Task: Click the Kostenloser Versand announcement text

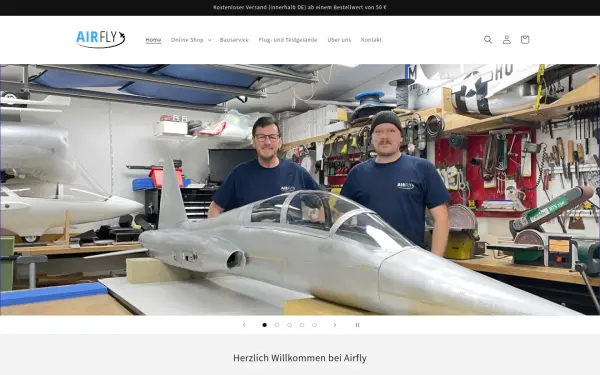Action: tap(300, 7)
